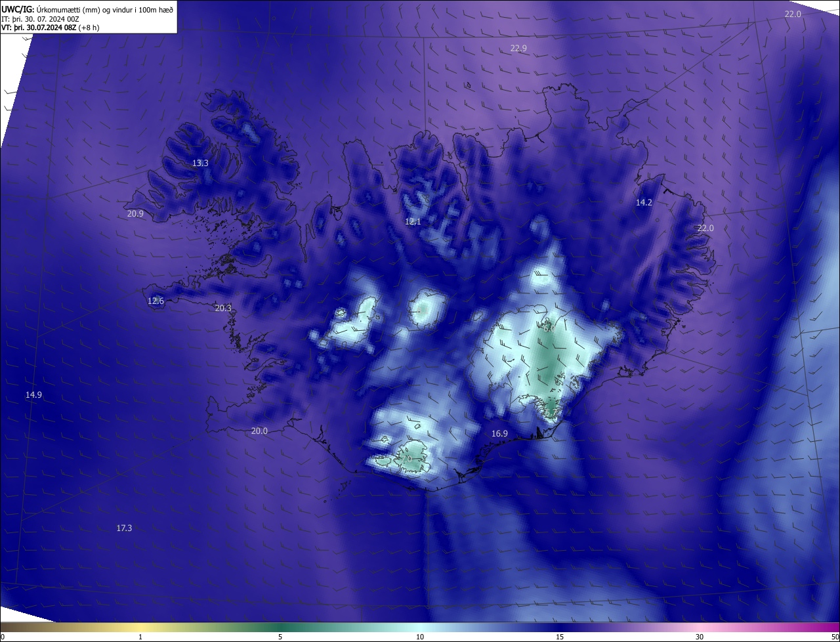The width and height of the screenshot is (840, 642).
Task: Click the 12.1 value in north Iceland
Action: [x=413, y=222]
